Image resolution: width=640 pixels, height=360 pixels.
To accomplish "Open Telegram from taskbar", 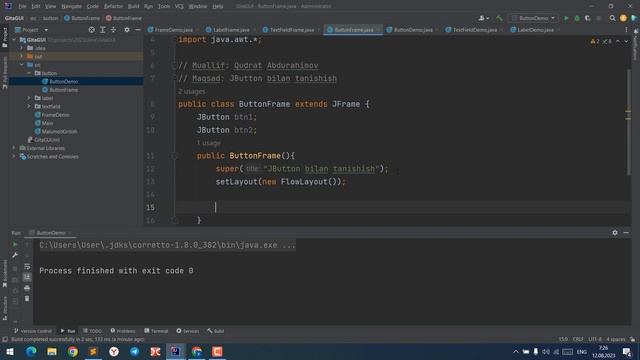I will [134, 351].
